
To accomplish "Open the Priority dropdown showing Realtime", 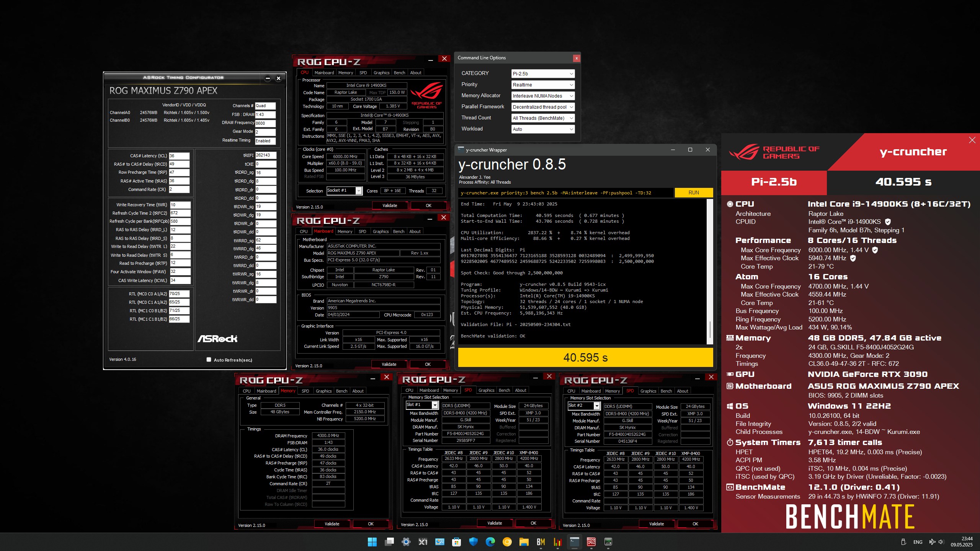I will (x=543, y=85).
